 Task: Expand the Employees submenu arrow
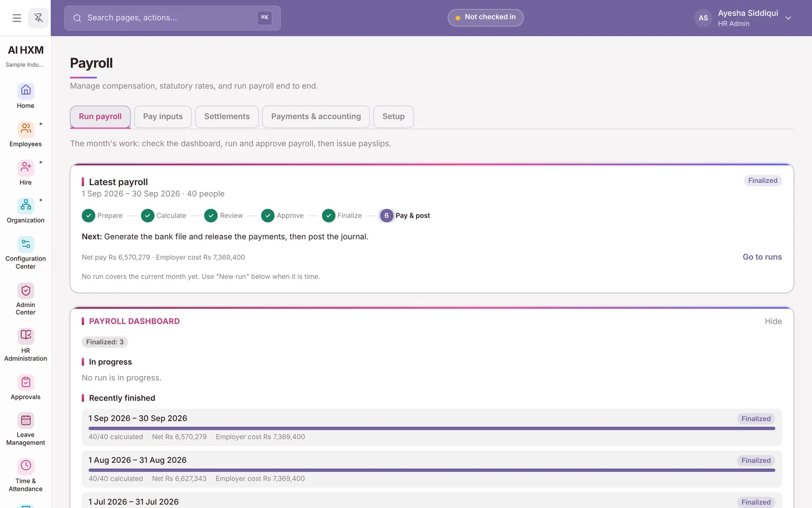pos(41,124)
